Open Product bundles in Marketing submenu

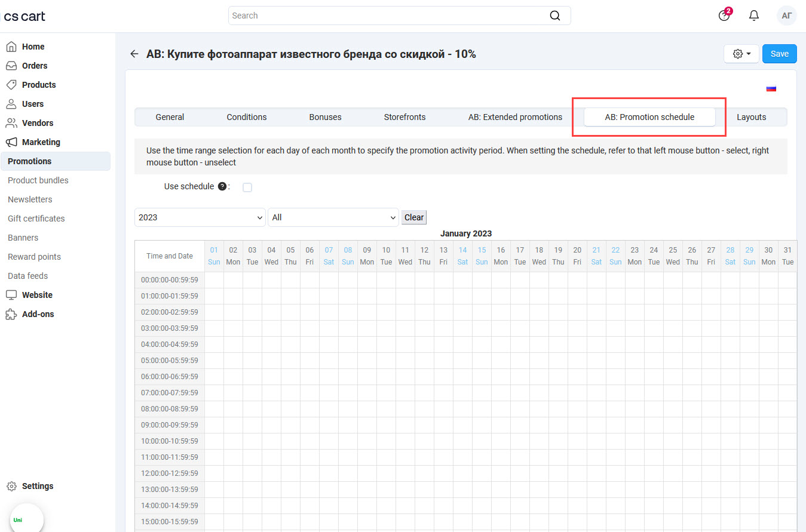coord(38,180)
